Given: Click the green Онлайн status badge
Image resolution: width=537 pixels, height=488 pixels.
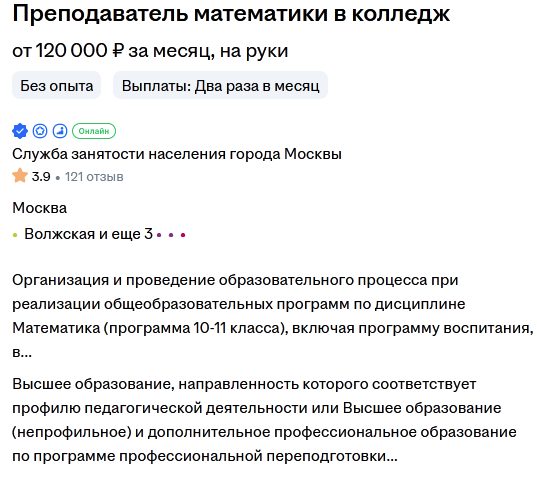Looking at the screenshot, I should point(94,131).
